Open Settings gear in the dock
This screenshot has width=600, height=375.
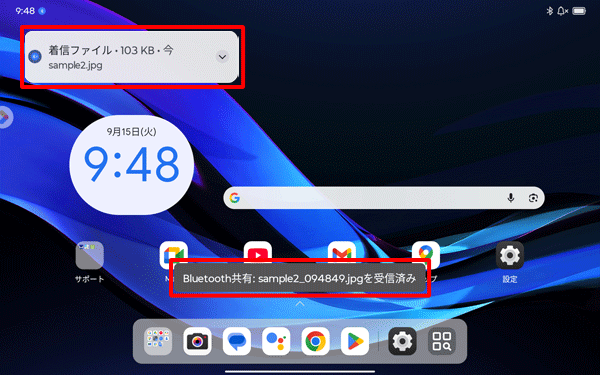403,341
